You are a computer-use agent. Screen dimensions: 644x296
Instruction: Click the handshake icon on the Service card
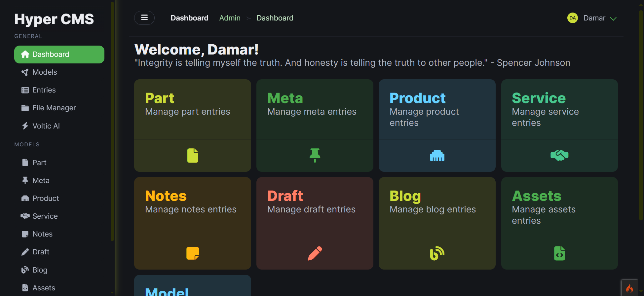559,155
